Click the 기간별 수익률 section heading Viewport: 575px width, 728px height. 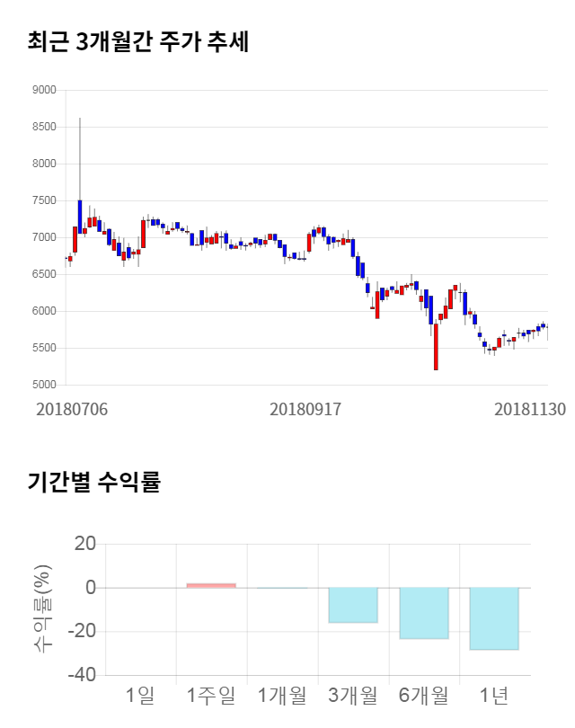click(93, 482)
